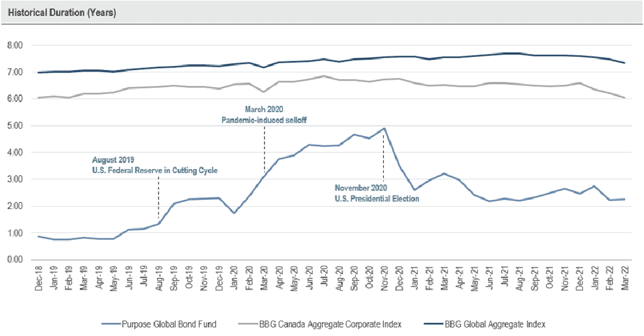The width and height of the screenshot is (644, 336).
Task: Click the 'March 2020 Pandemic-induced selloff' annotation
Action: point(264,115)
